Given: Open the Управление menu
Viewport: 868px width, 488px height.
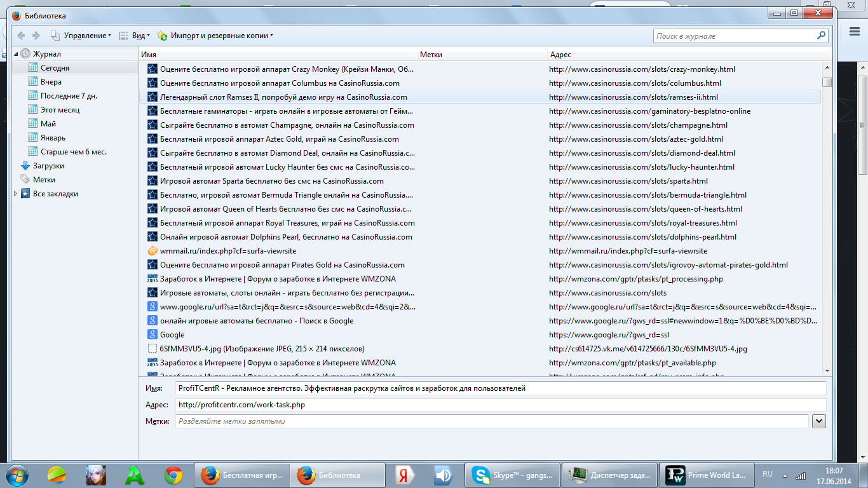Looking at the screenshot, I should (x=81, y=36).
